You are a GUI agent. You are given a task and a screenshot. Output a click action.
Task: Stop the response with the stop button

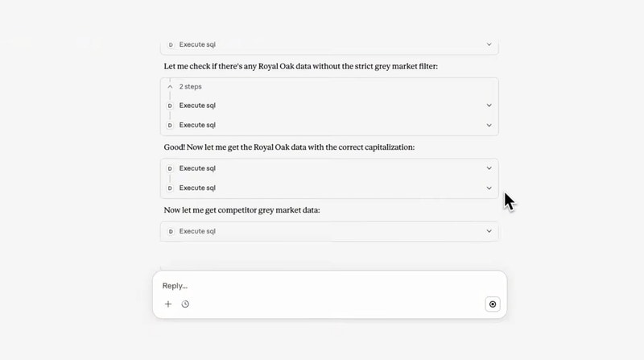pos(493,304)
